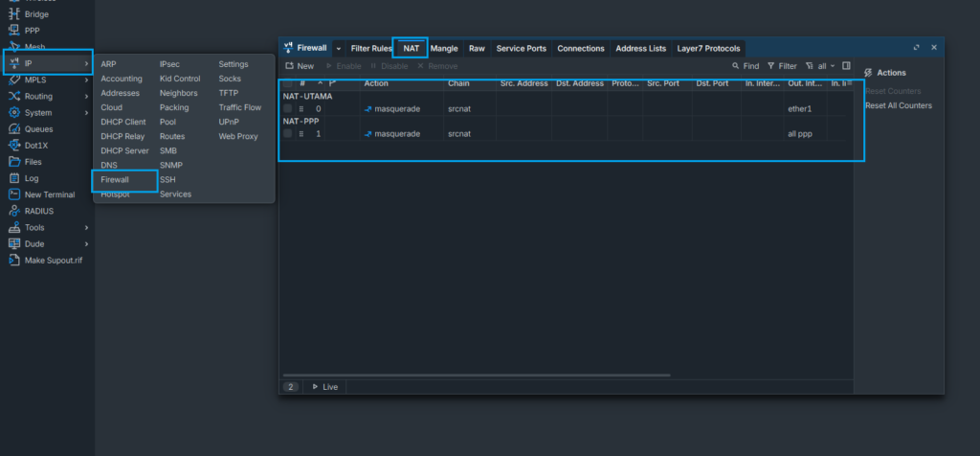Tick the checkbox for NAT rule 0

[287, 108]
